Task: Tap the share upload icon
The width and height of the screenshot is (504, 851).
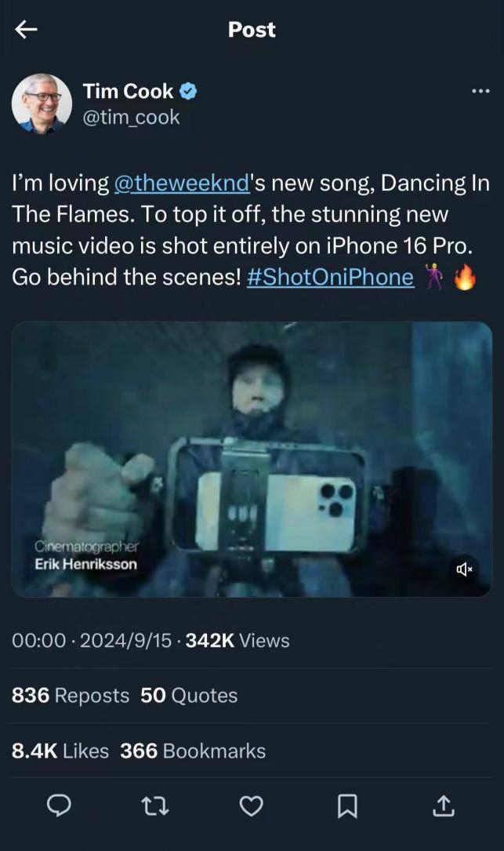Action: (442, 806)
